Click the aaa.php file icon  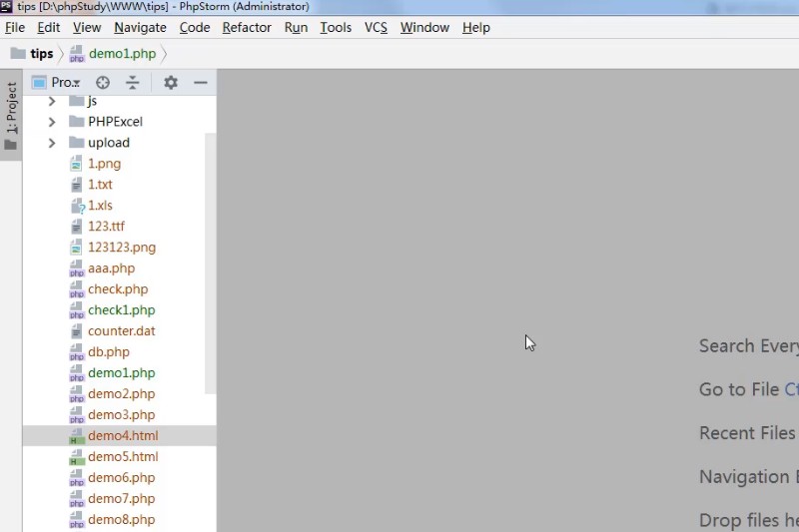pos(77,268)
